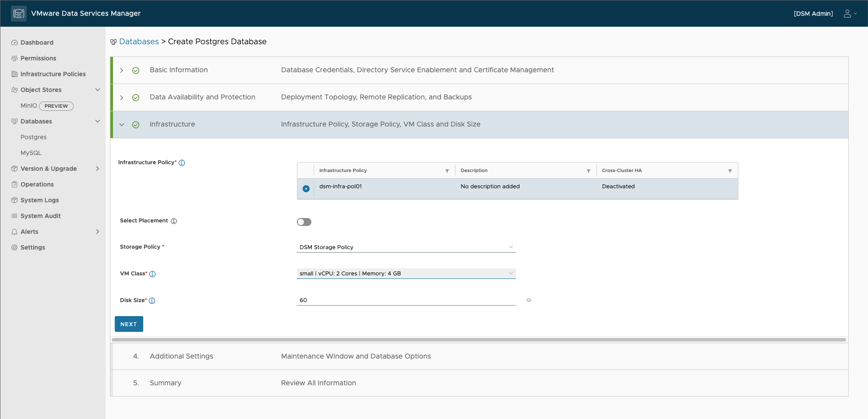Select the dsm-infra-pol01 radio button
Viewport: 868px width, 419px height.
click(306, 189)
